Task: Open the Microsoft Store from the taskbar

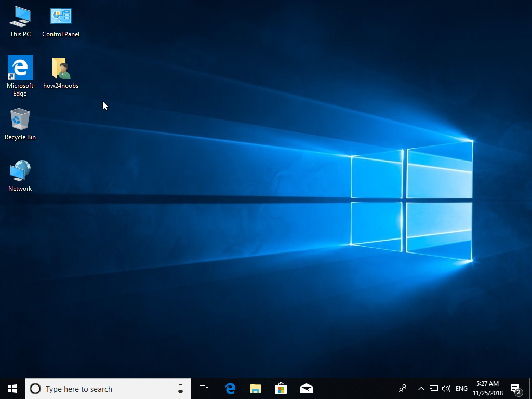Action: point(281,388)
